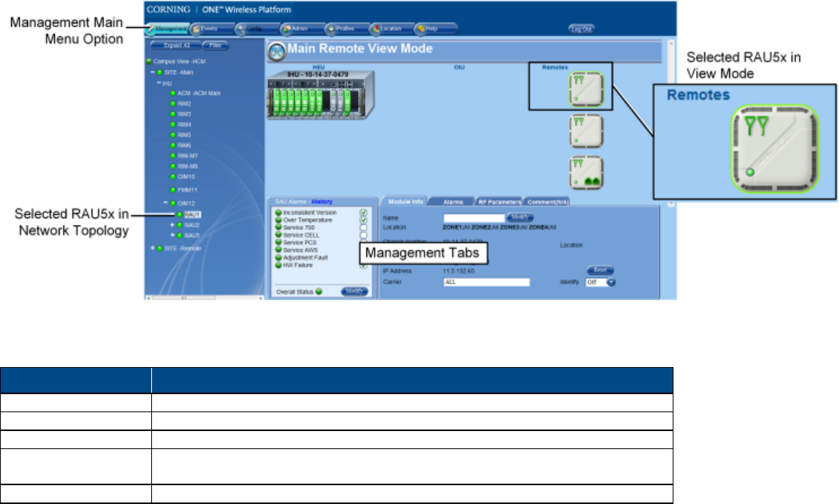Click the Service PCS alarm LED
The height and width of the screenshot is (504, 839).
[278, 242]
